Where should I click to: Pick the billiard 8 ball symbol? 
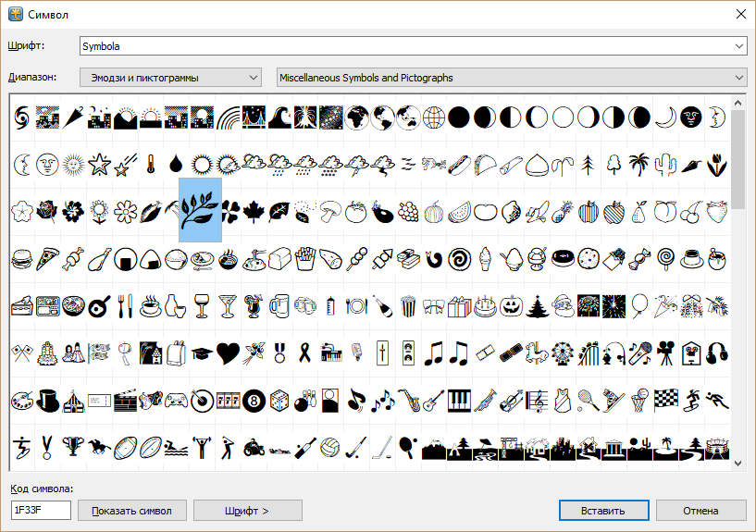pyautogui.click(x=253, y=400)
